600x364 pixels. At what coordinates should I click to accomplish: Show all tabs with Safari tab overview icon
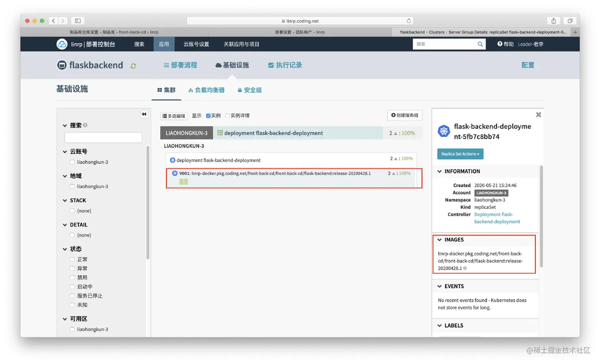570,21
